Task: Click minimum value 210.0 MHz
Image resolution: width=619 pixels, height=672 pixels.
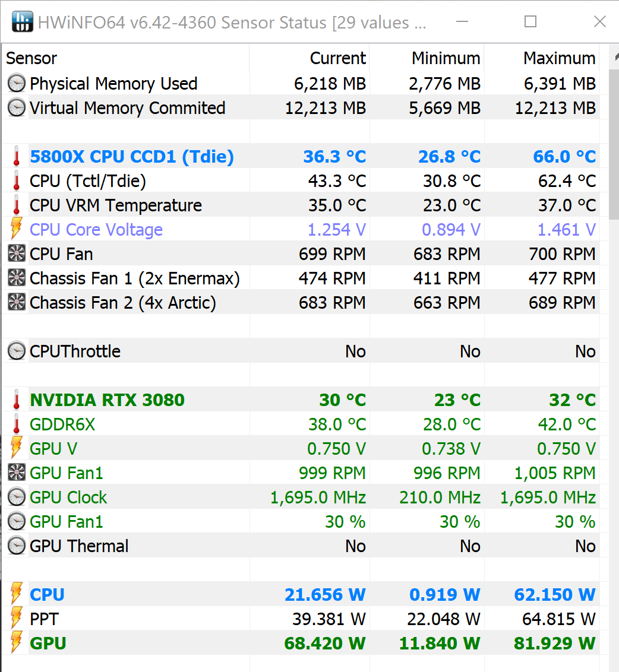Action: pyautogui.click(x=440, y=497)
